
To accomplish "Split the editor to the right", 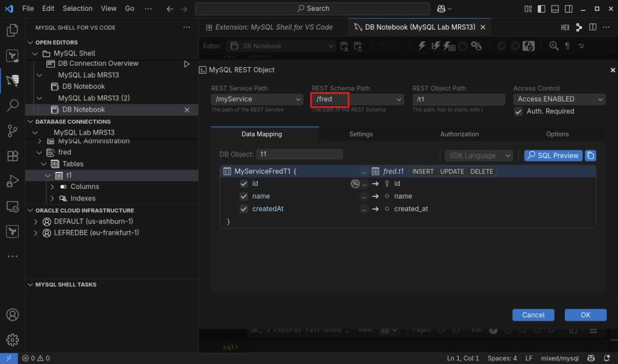I will [593, 27].
